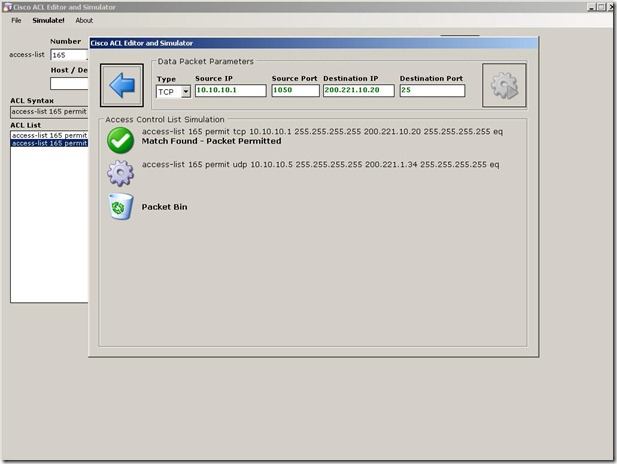Click the ACL Syntax text field
Viewport: 617px width, 464px height.
[49, 112]
